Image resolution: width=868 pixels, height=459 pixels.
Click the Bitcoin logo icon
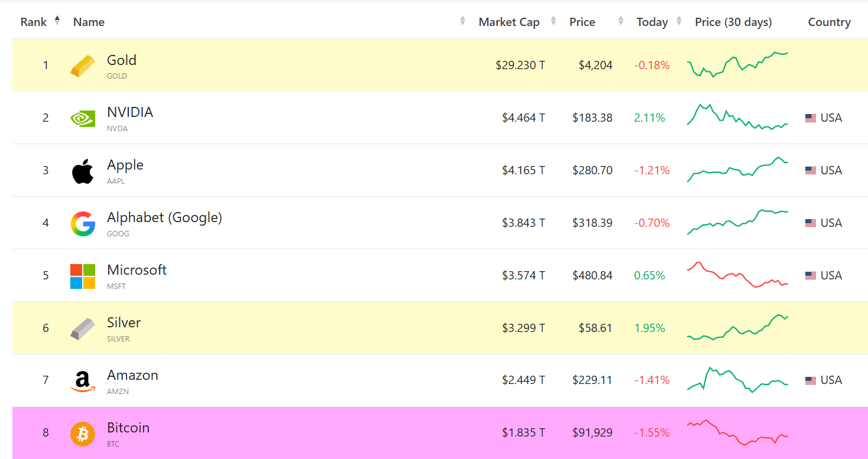[83, 434]
